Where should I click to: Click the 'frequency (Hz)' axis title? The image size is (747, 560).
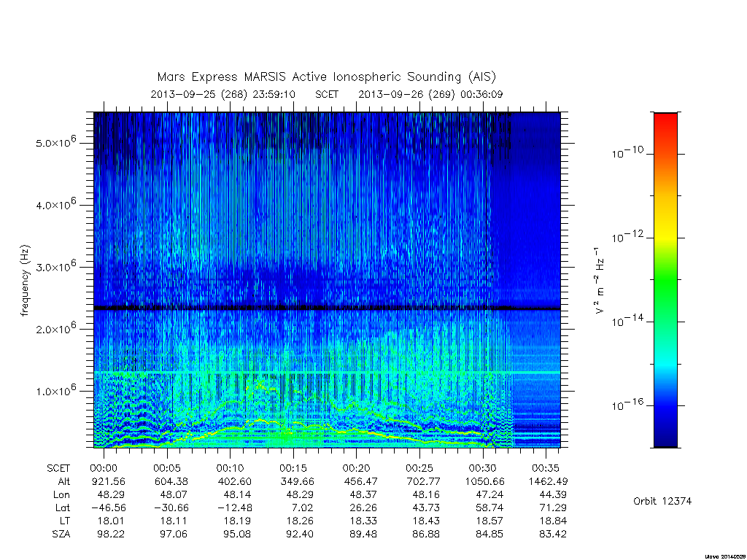(26, 281)
